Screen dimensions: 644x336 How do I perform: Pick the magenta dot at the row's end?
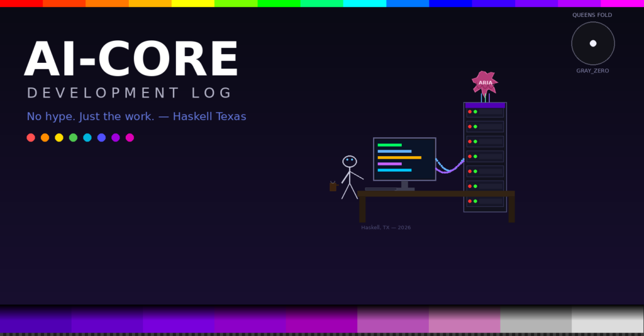(130, 138)
